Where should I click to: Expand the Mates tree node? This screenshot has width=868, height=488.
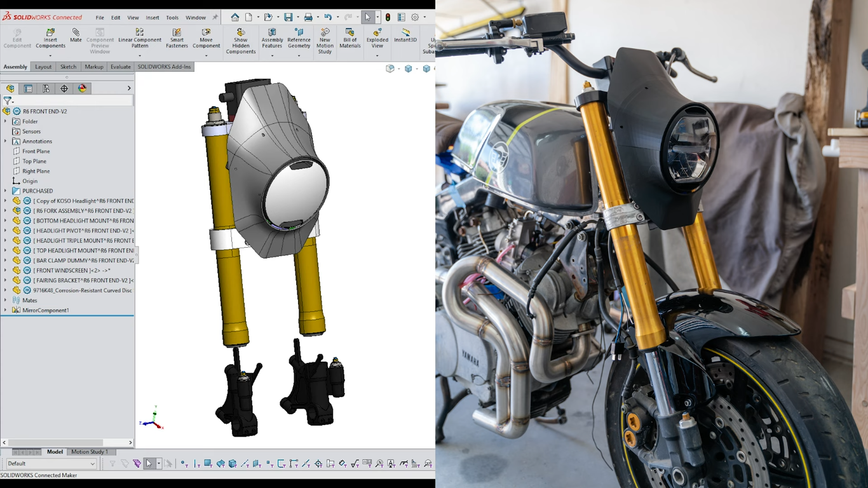point(6,301)
